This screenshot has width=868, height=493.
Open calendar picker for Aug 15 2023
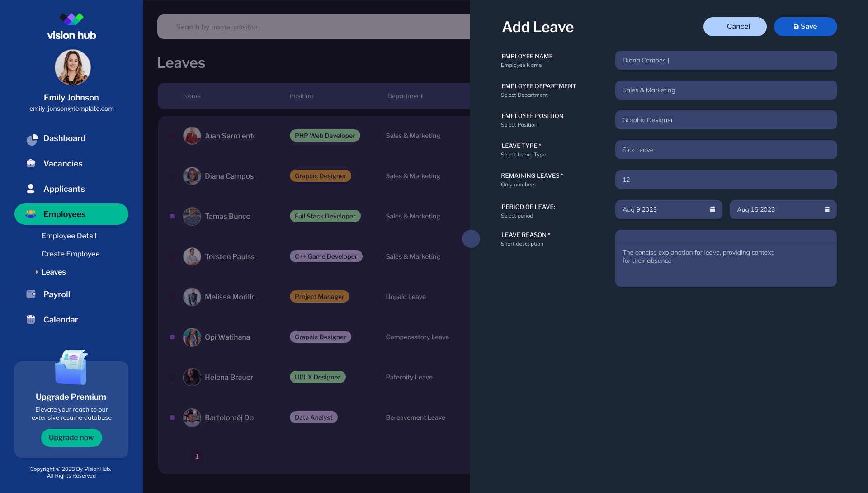click(827, 209)
